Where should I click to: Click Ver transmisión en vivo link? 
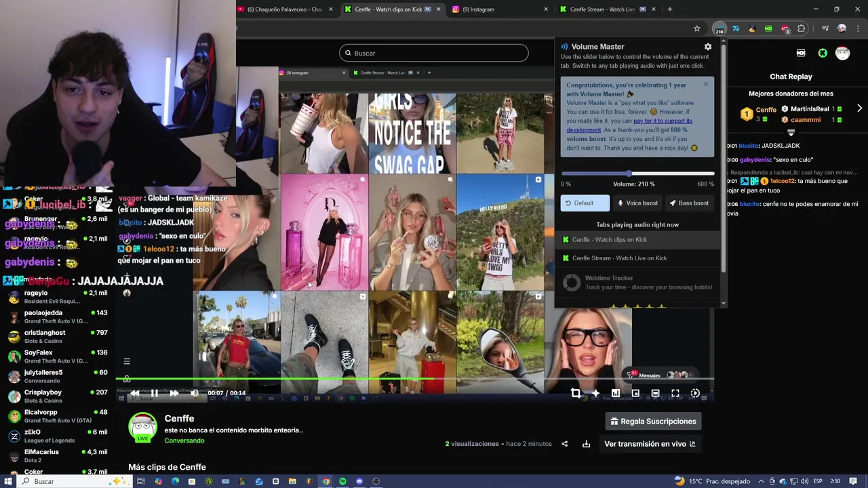pos(650,444)
